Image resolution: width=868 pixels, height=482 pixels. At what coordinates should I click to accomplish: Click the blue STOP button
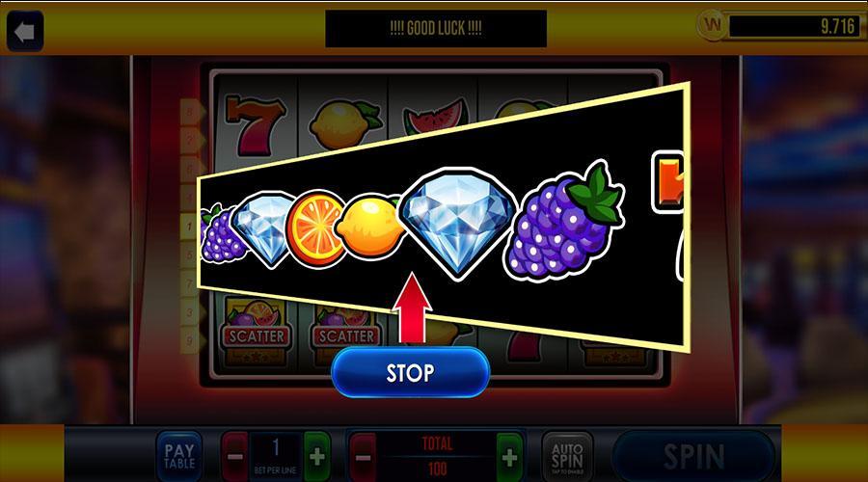pos(410,372)
